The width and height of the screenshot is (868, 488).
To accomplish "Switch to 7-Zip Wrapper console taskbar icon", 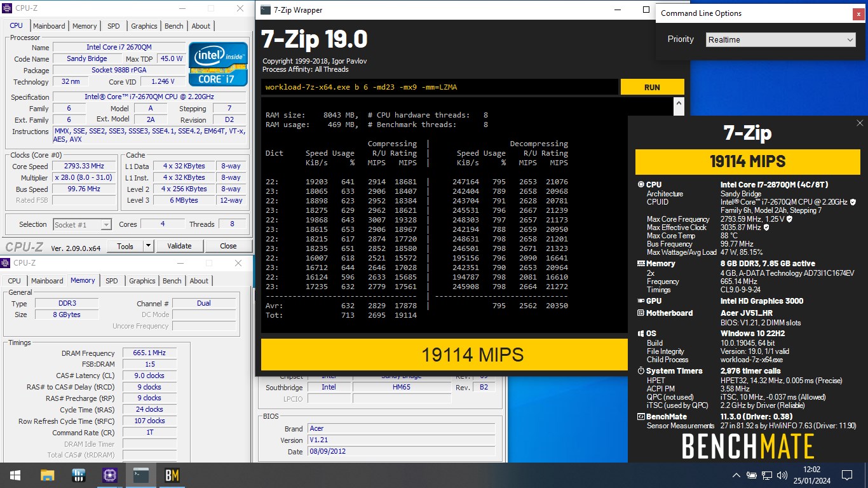I will pyautogui.click(x=141, y=475).
